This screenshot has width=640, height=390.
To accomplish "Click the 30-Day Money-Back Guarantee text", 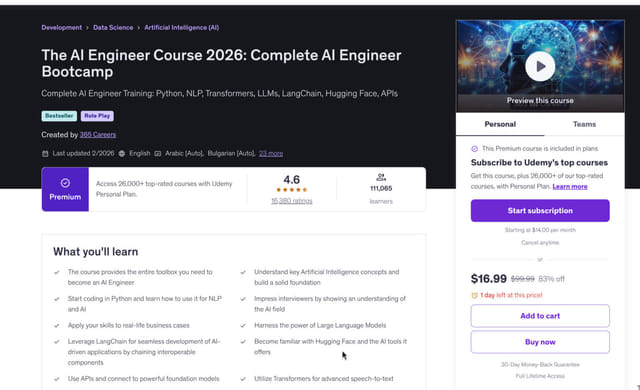I will (540, 365).
